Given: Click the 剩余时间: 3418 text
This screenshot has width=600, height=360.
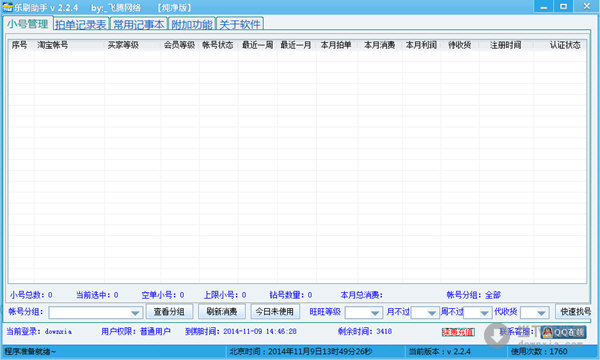Looking at the screenshot, I should [x=365, y=332].
